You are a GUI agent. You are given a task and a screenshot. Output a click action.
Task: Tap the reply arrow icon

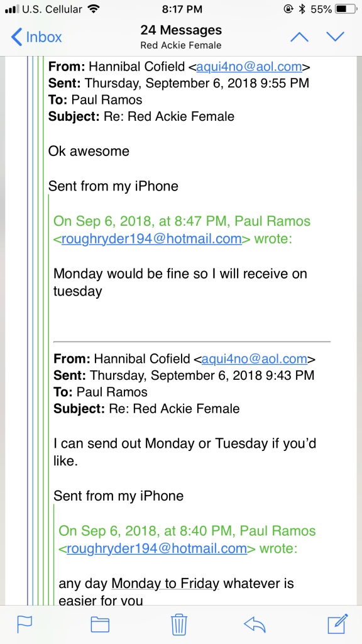point(255,625)
